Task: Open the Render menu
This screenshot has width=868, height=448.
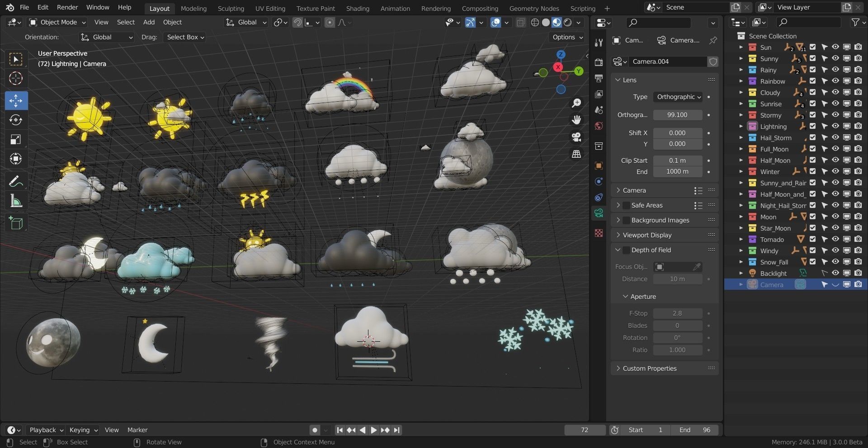Action: [67, 7]
